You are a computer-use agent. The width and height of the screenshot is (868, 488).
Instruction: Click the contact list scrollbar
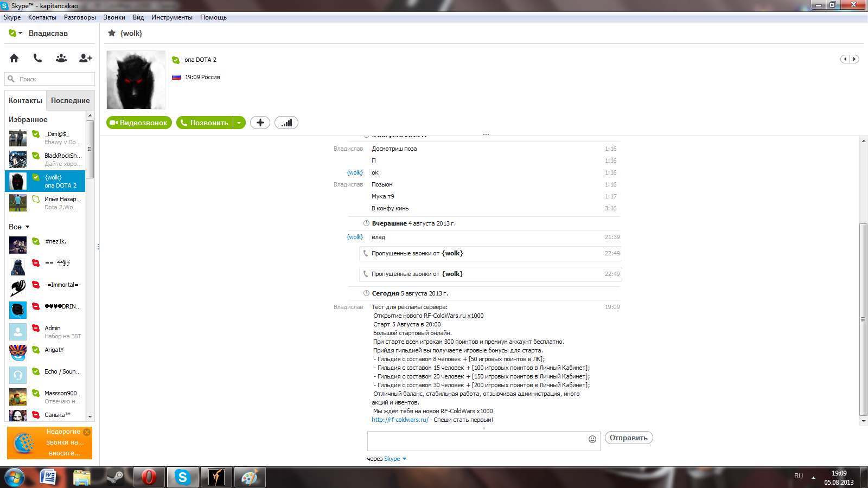pos(90,149)
